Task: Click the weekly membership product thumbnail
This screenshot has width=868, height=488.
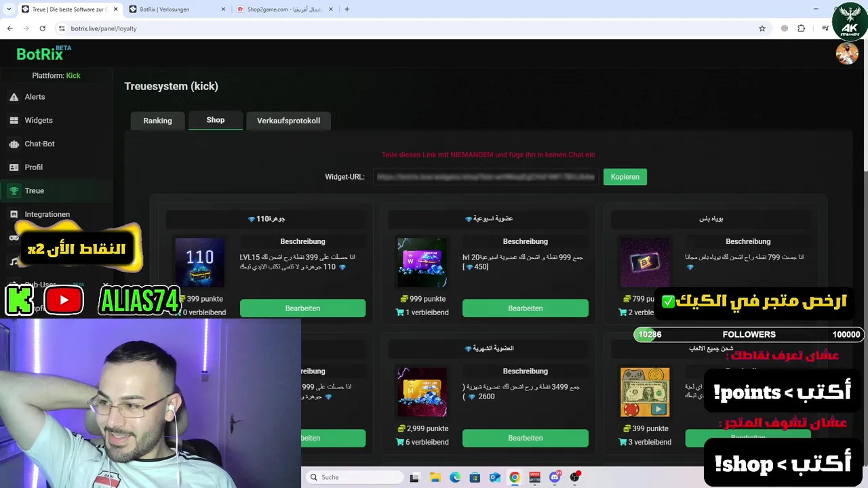Action: pos(422,262)
